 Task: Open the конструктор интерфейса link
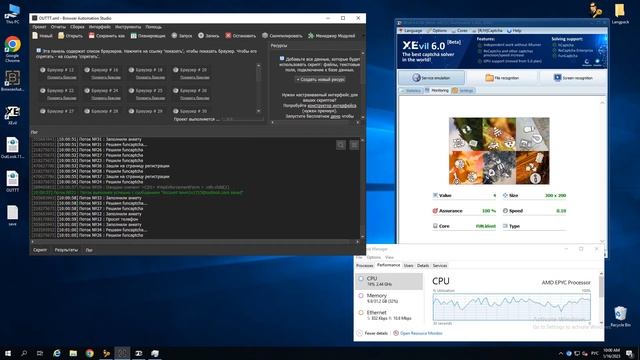(331, 105)
